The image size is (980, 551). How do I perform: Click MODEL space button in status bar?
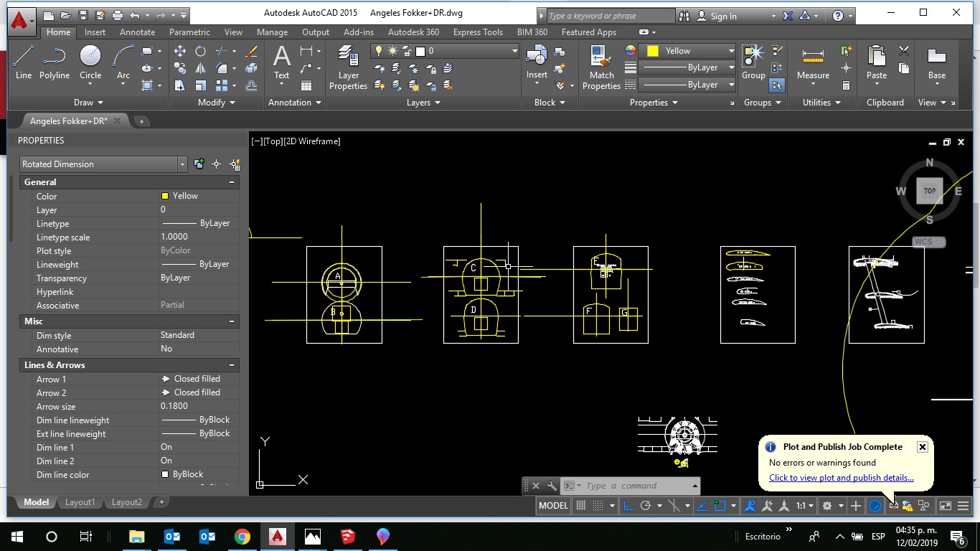[553, 506]
